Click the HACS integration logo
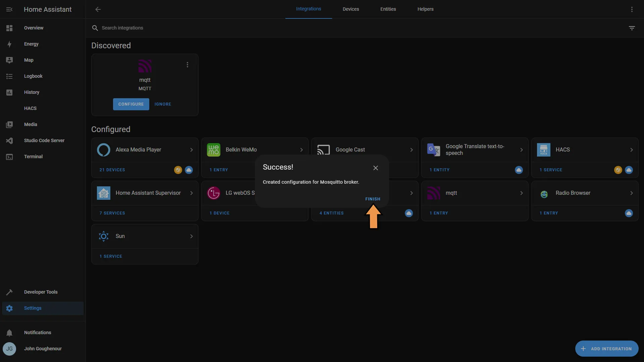 pos(544,150)
